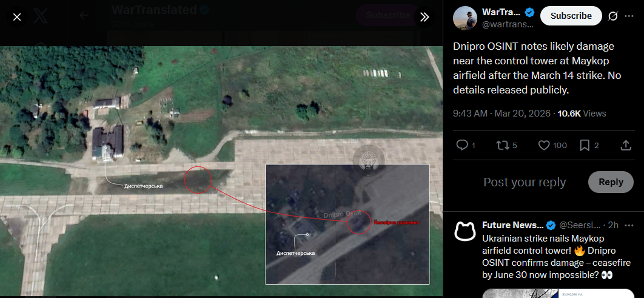Open WarTranslated profile avatar

click(x=465, y=18)
